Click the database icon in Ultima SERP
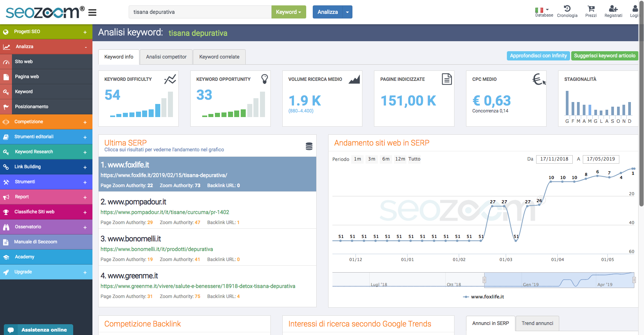This screenshot has height=335, width=644. point(309,146)
